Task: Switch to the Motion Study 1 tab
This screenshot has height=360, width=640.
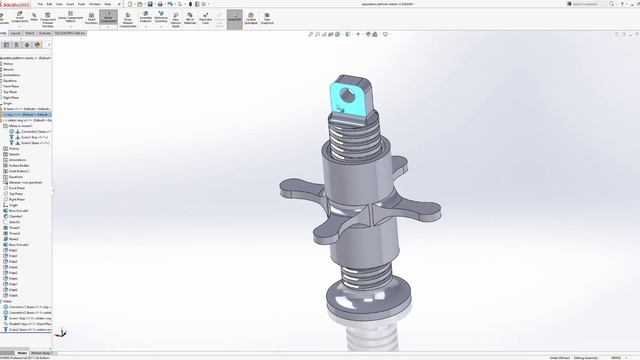Action: (x=41, y=353)
